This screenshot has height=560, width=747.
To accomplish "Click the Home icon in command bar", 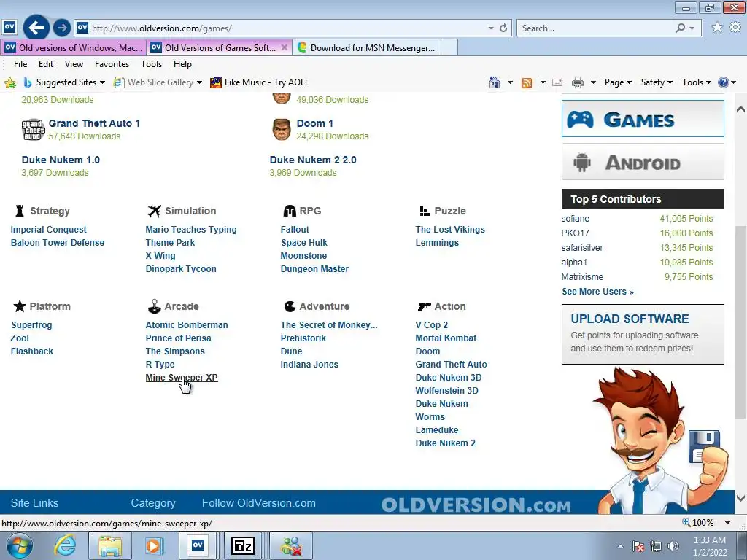I will (x=495, y=82).
